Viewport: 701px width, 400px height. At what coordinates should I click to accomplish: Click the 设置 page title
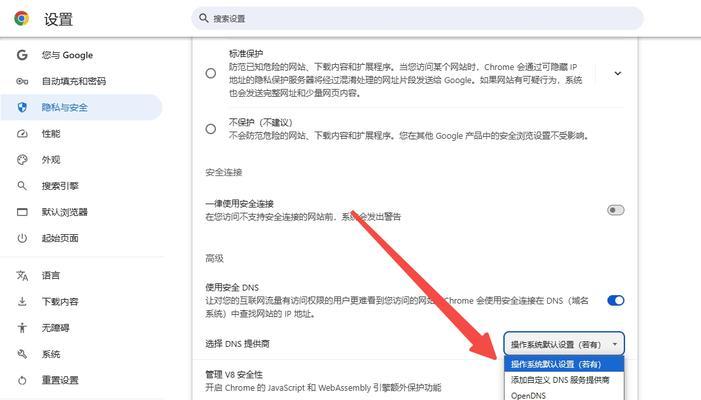(58, 19)
